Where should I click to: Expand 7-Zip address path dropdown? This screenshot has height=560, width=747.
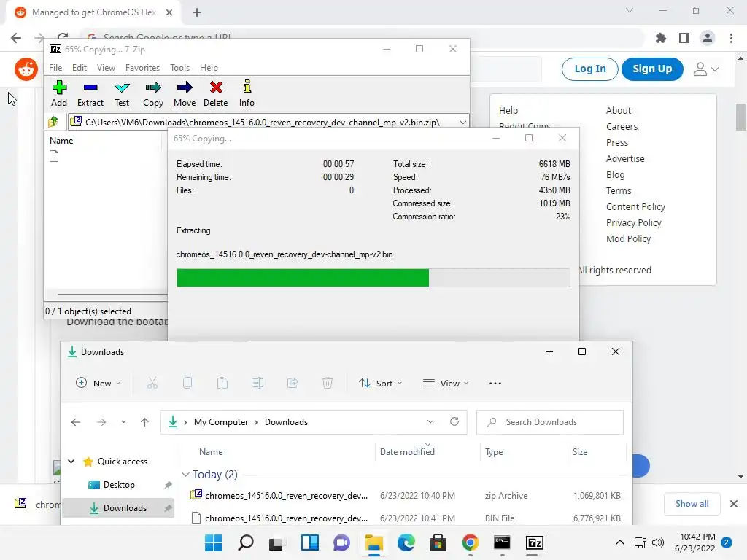tap(462, 122)
